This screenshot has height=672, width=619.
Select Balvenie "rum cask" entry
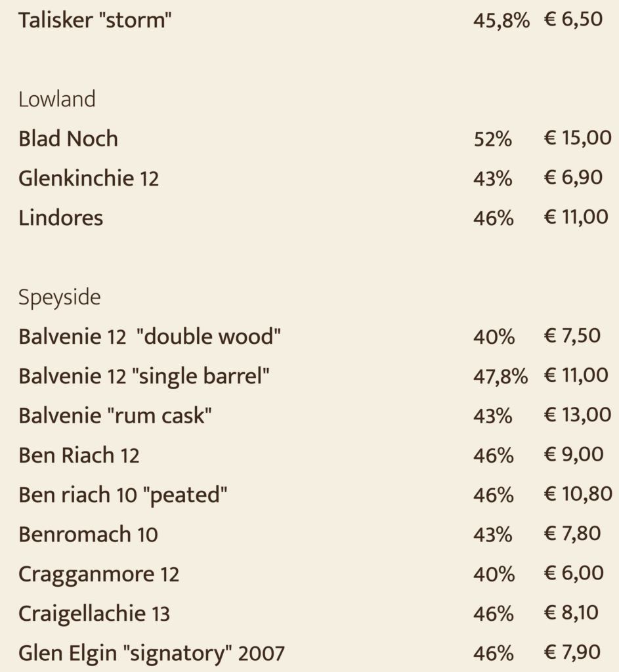coord(115,415)
